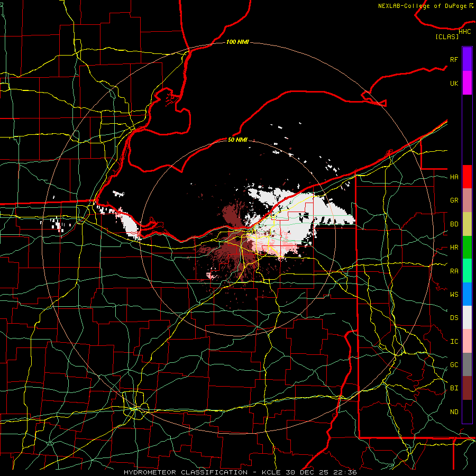Click the WS legend label
476x476 pixels.
tap(454, 295)
